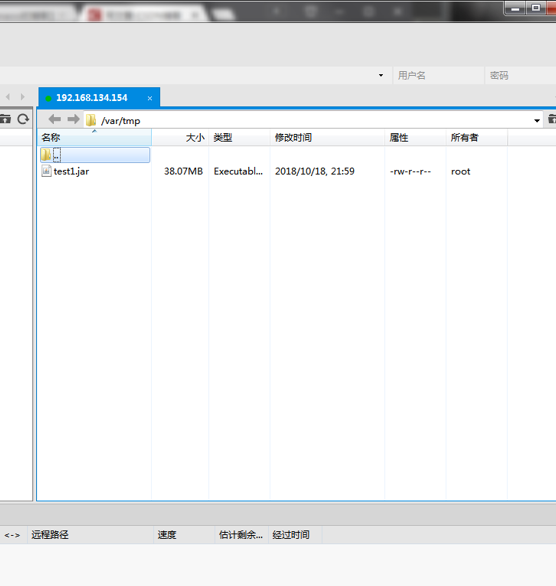Open the host address dropdown arrow
This screenshot has width=556, height=586.
[381, 75]
